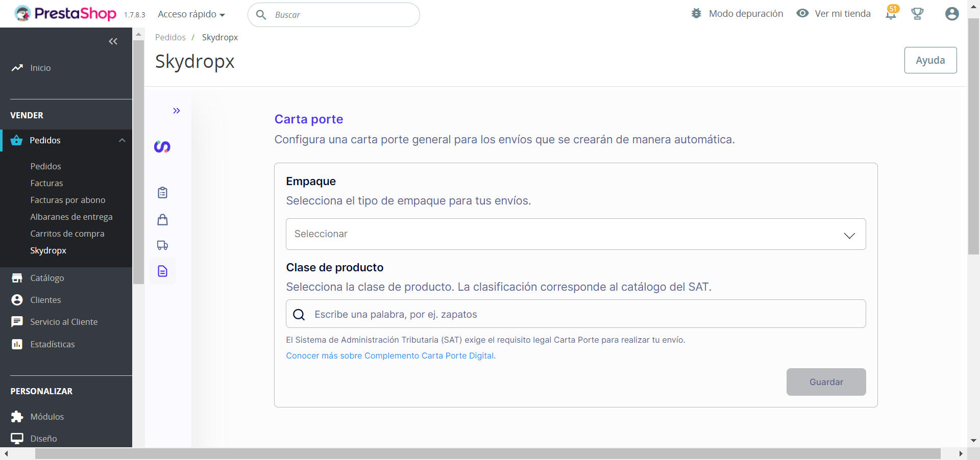Screen dimensions: 980x460
Task: Click the magnifier icon in Buscar field
Action: [x=261, y=15]
